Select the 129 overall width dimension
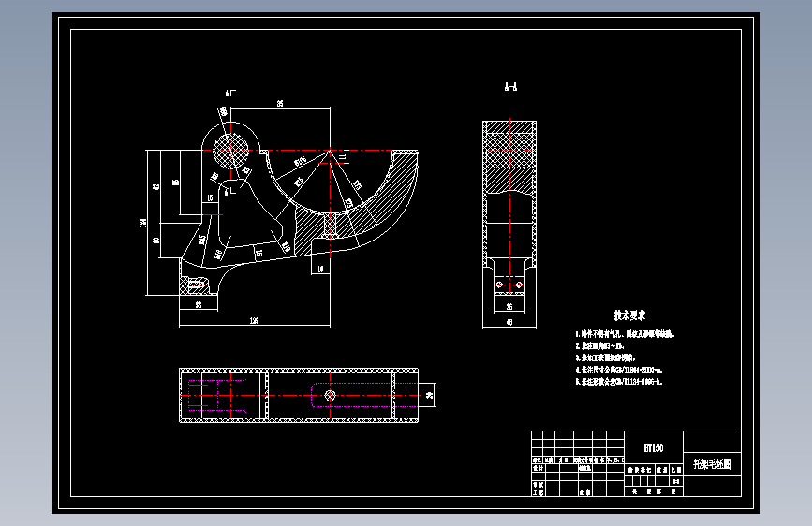Image resolution: width=812 pixels, height=526 pixels. 254,320
